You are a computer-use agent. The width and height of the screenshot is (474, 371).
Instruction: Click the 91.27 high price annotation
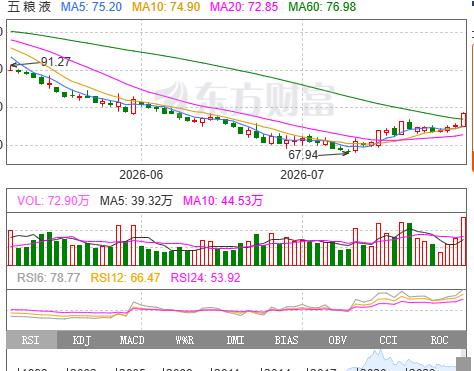click(x=56, y=62)
